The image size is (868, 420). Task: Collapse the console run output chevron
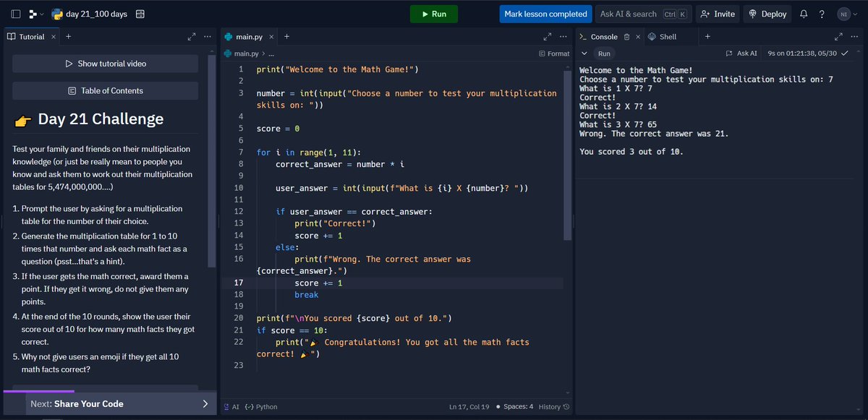(584, 53)
